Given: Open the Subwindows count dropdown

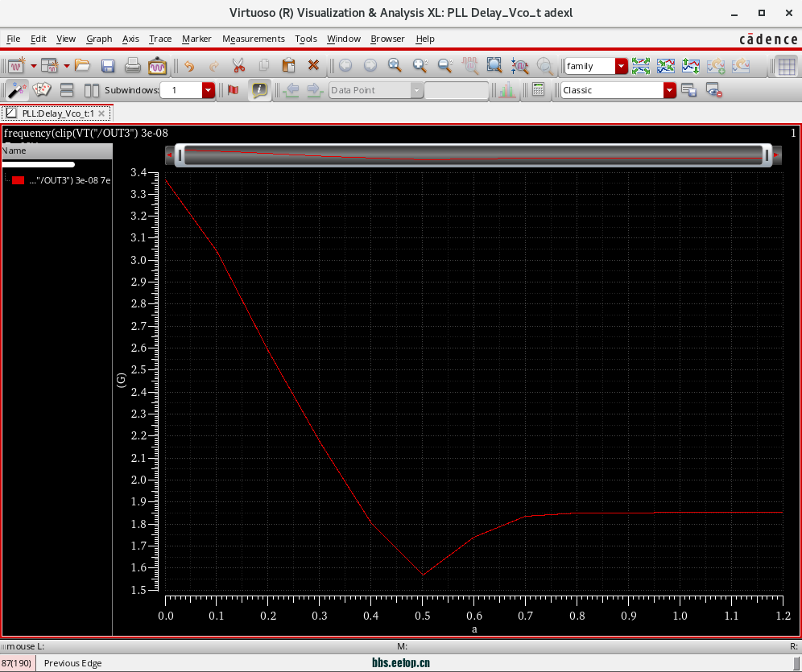Looking at the screenshot, I should [209, 90].
